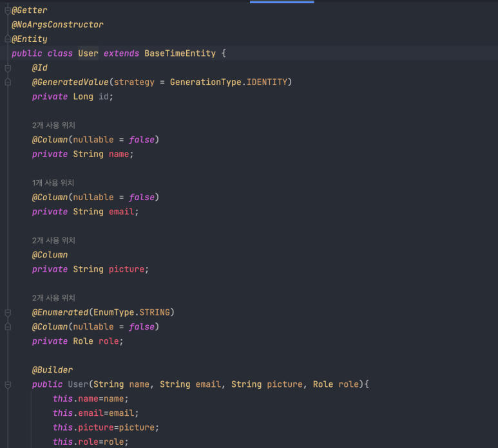
Task: Toggle fold marker beside role's @Column annotation
Action: (8, 327)
